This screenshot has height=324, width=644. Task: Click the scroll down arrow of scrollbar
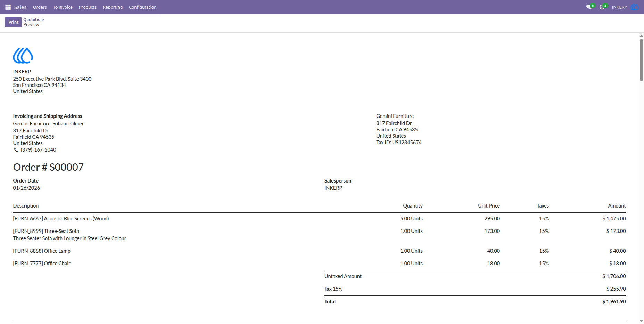(x=641, y=321)
